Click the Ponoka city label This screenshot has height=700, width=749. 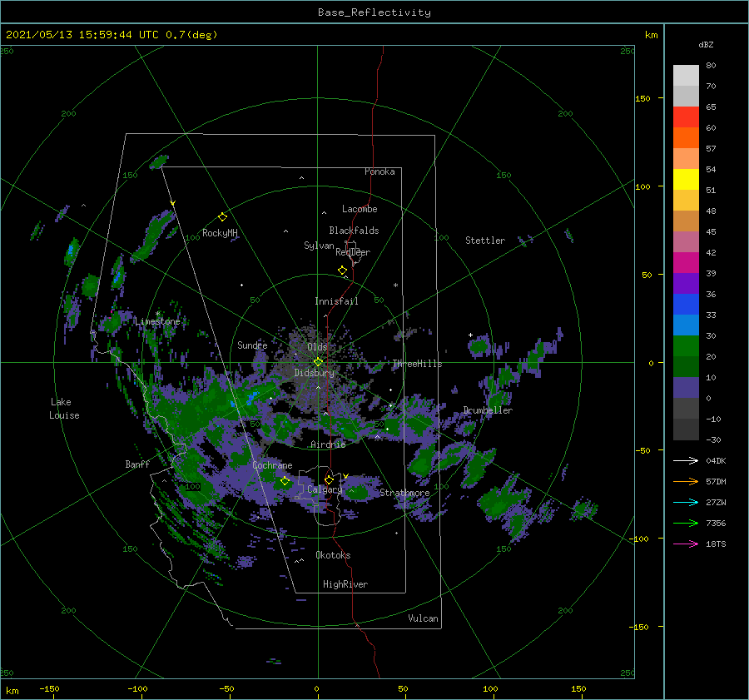pos(379,171)
